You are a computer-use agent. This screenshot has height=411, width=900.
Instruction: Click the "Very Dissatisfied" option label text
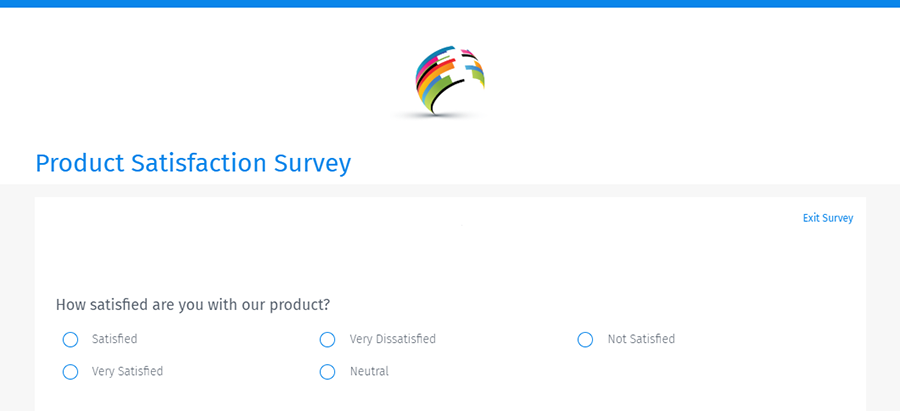392,340
